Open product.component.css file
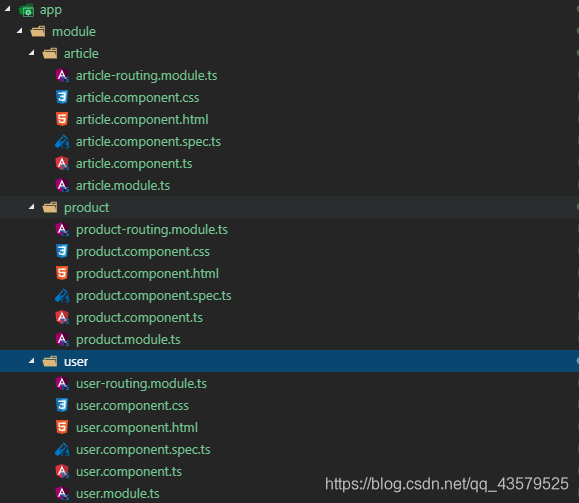Viewport: 579px width, 503px height. [x=143, y=252]
